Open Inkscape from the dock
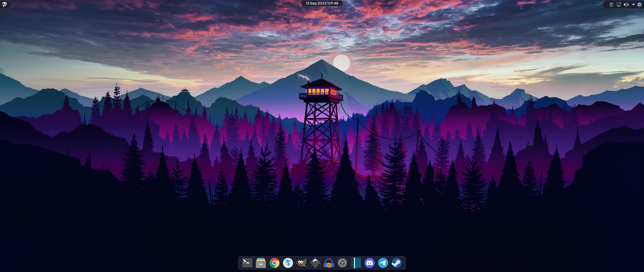Image resolution: width=644 pixels, height=272 pixels. (315, 263)
